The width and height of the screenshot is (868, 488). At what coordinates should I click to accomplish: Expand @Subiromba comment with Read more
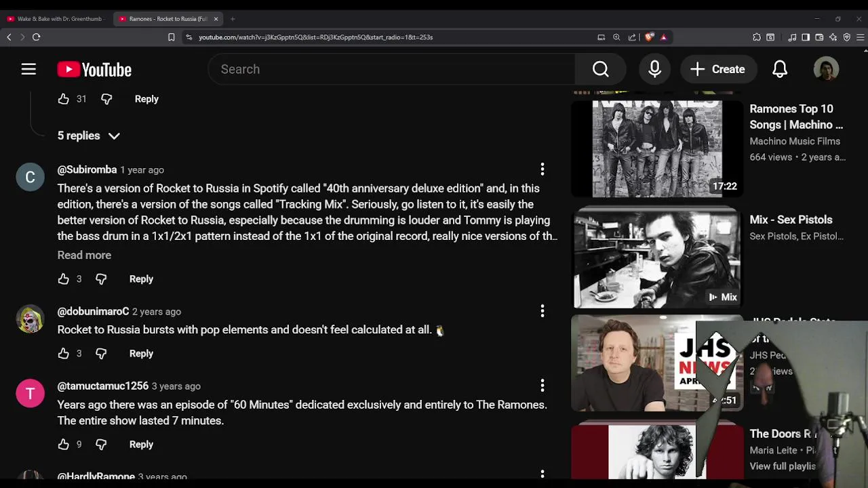[84, 256]
